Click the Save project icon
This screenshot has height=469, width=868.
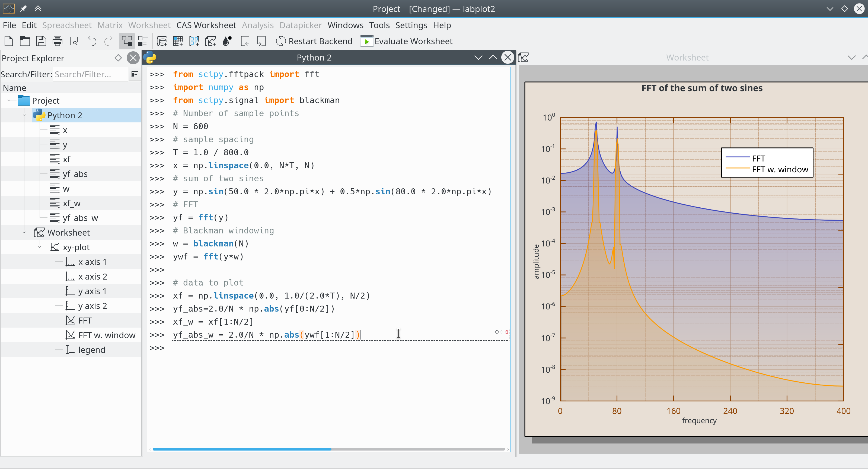point(41,41)
